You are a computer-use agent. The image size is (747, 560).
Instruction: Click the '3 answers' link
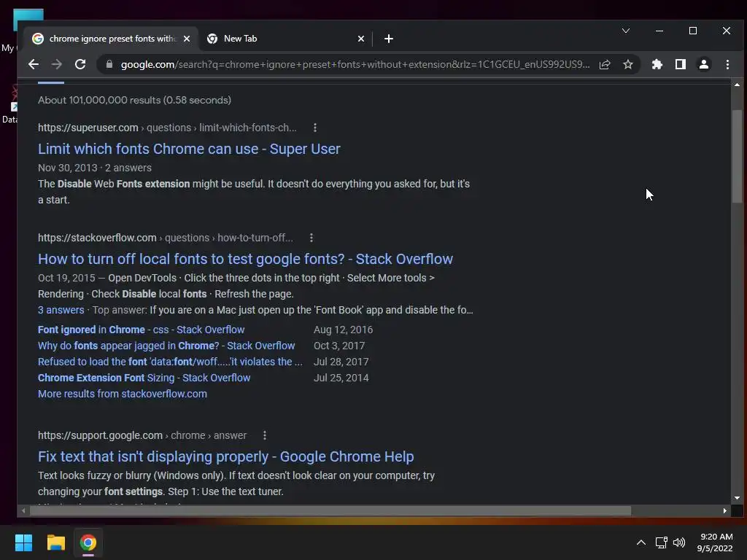coord(61,310)
